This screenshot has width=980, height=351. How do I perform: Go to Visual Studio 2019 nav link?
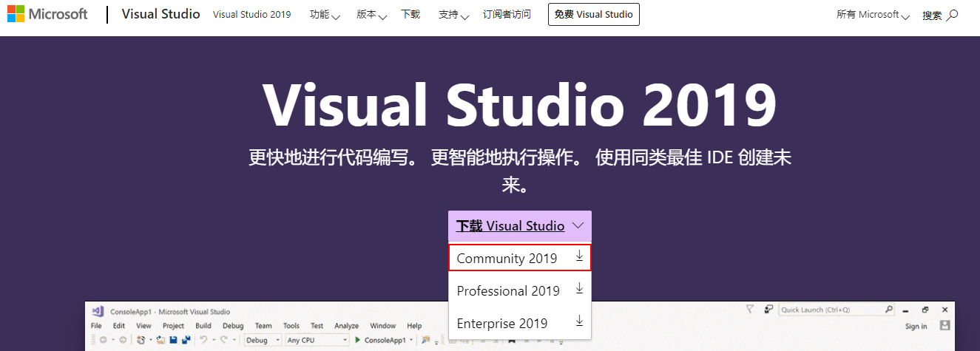251,14
